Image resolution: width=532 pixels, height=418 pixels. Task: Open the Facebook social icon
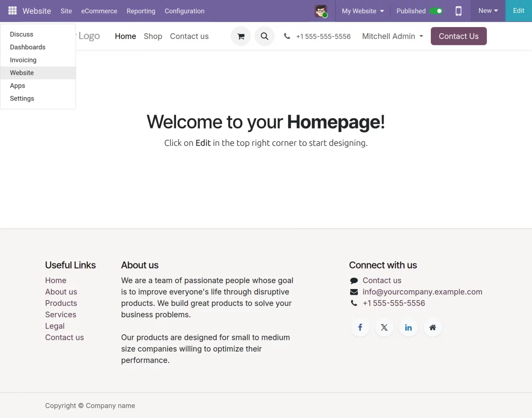360,328
